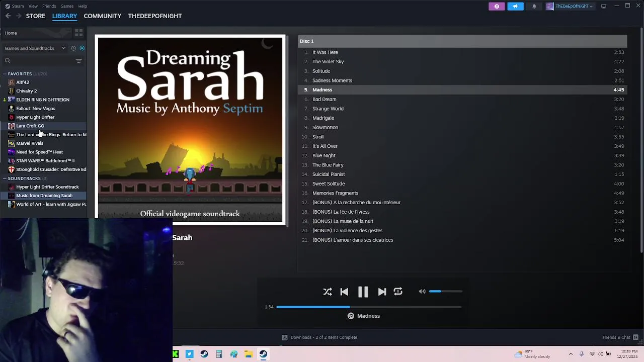Toggle the recent activity clock sort
Viewport: 644px width, 362px height.
coord(73,48)
